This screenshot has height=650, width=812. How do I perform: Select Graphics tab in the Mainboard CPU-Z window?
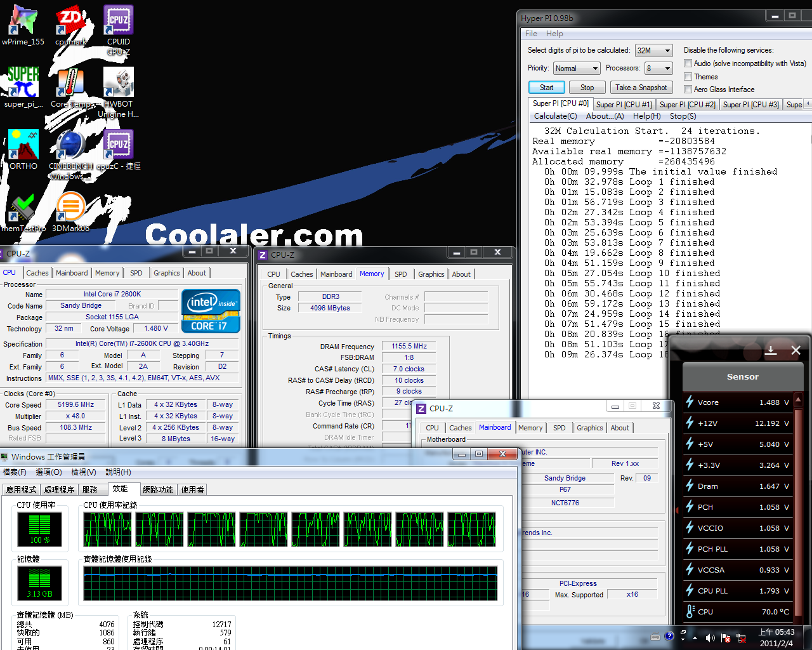(x=589, y=428)
